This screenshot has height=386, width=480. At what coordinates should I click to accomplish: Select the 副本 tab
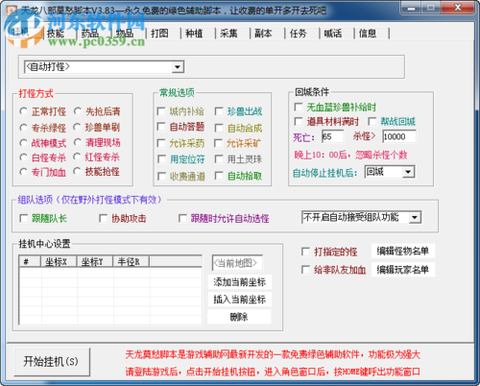click(x=264, y=34)
